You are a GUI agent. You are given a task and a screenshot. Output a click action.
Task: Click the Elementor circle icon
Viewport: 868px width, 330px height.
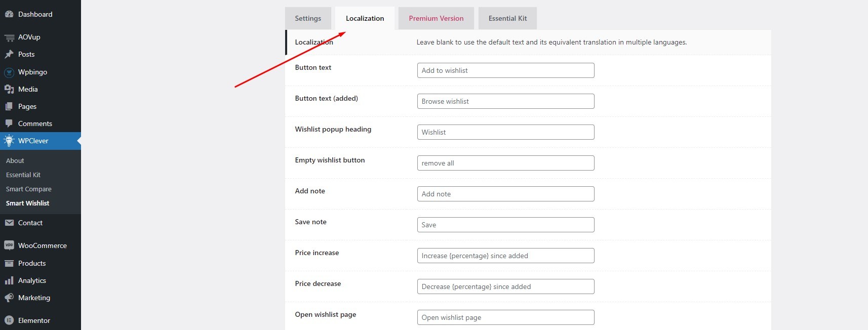(x=9, y=320)
